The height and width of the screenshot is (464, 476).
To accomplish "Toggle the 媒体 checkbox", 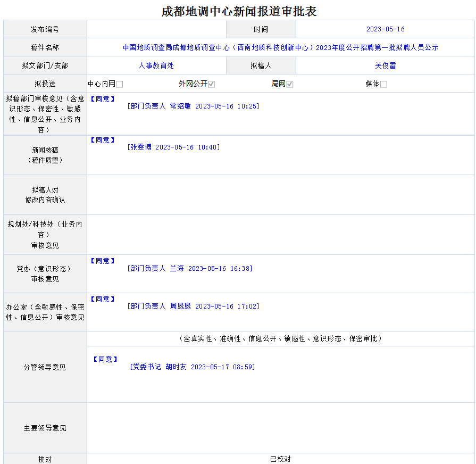I will 383,84.
